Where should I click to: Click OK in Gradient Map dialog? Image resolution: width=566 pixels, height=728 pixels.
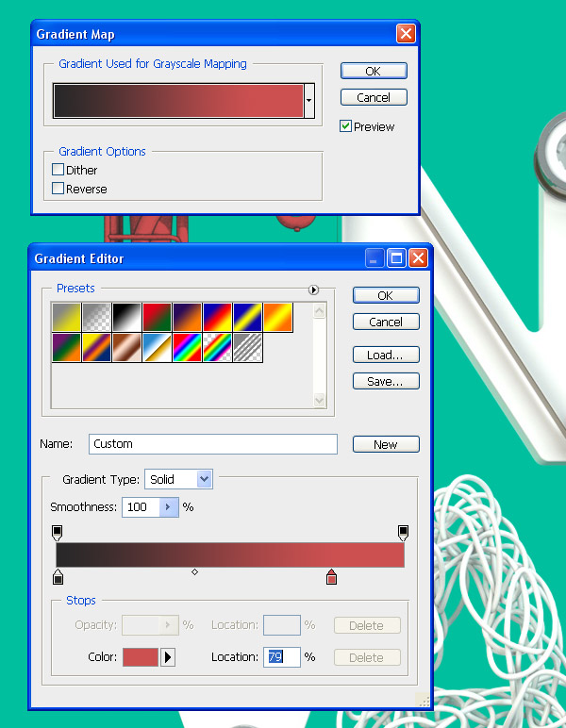[374, 71]
